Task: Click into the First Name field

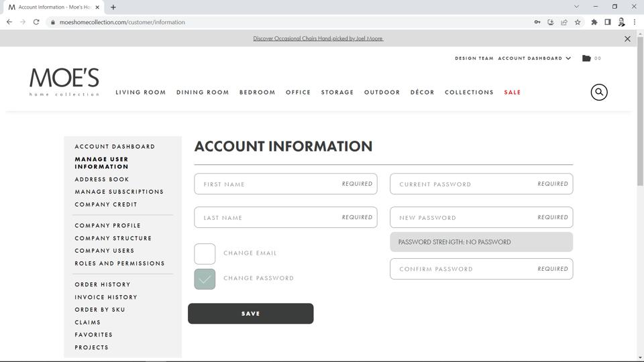Action: (286, 184)
